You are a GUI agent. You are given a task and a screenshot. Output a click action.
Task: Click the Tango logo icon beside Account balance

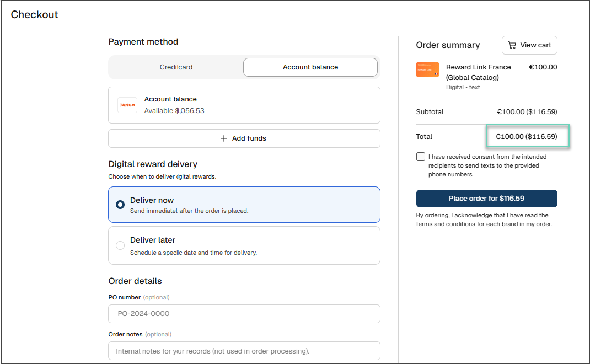pos(127,105)
